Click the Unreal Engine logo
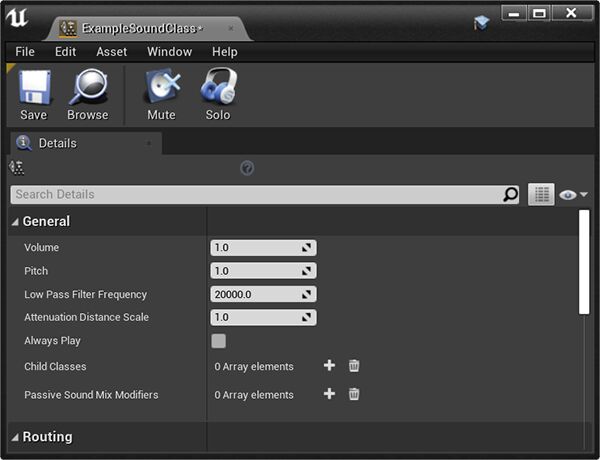Screen dimensions: 600x460 (x=17, y=18)
